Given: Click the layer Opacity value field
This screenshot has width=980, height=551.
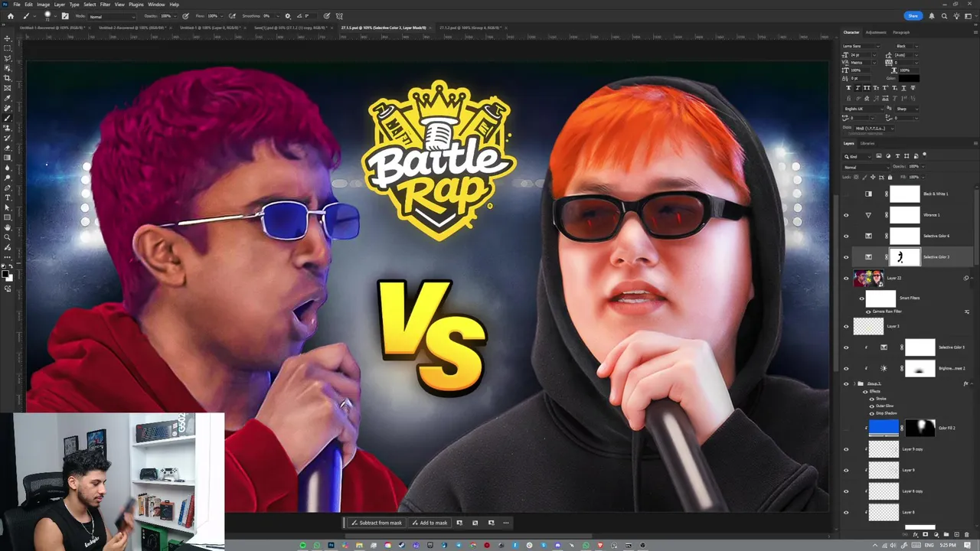Looking at the screenshot, I should (914, 167).
